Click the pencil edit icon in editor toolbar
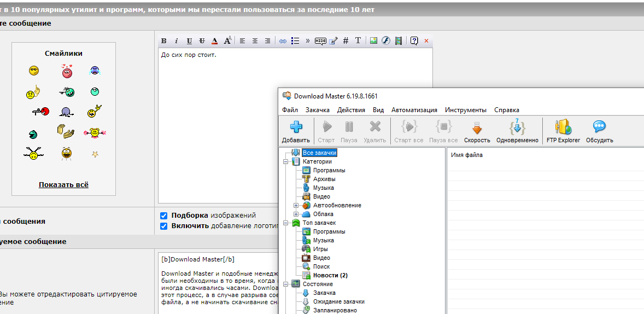 point(333,40)
